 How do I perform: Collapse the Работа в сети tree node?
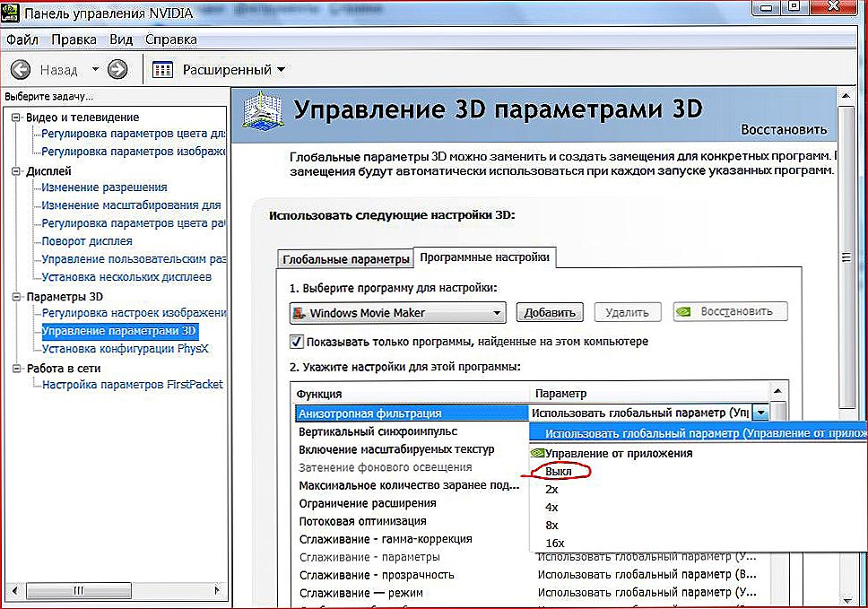point(16,368)
